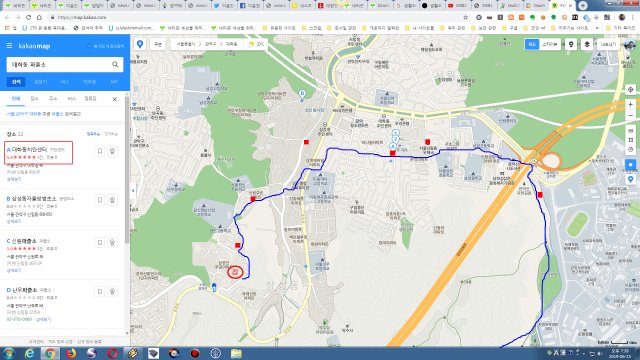The height and width of the screenshot is (360, 640).
Task: Center map on current location
Action: pyautogui.click(x=631, y=90)
